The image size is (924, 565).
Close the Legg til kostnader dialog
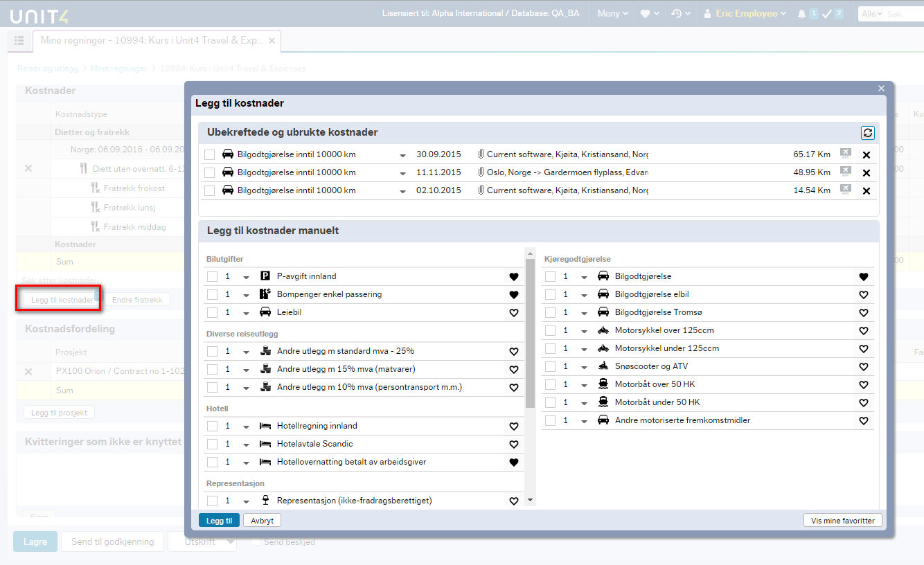(881, 89)
